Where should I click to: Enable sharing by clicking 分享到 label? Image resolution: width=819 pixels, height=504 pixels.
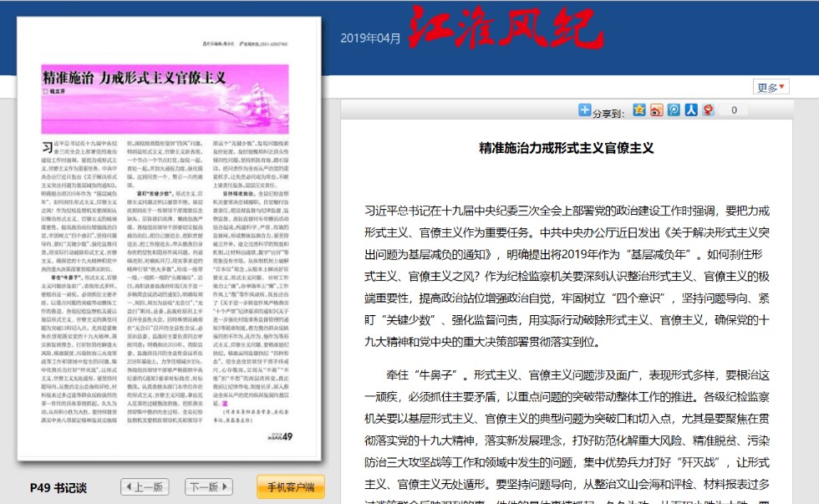click(x=606, y=110)
